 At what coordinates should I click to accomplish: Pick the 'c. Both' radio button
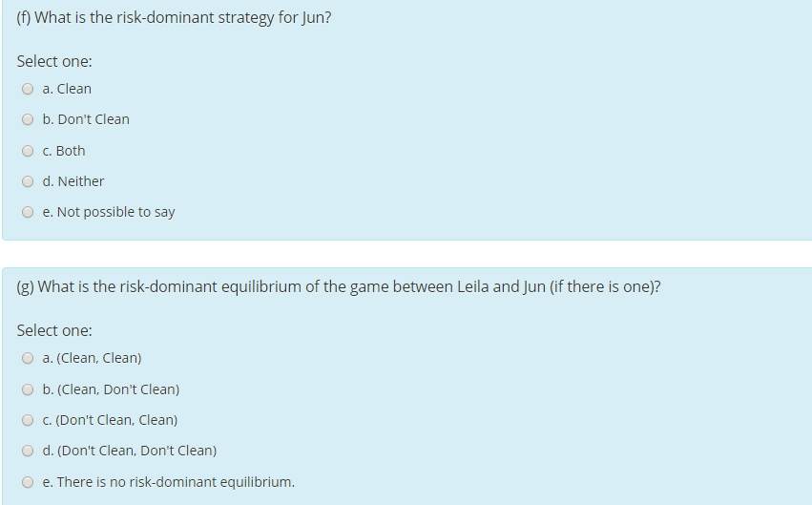coord(28,151)
